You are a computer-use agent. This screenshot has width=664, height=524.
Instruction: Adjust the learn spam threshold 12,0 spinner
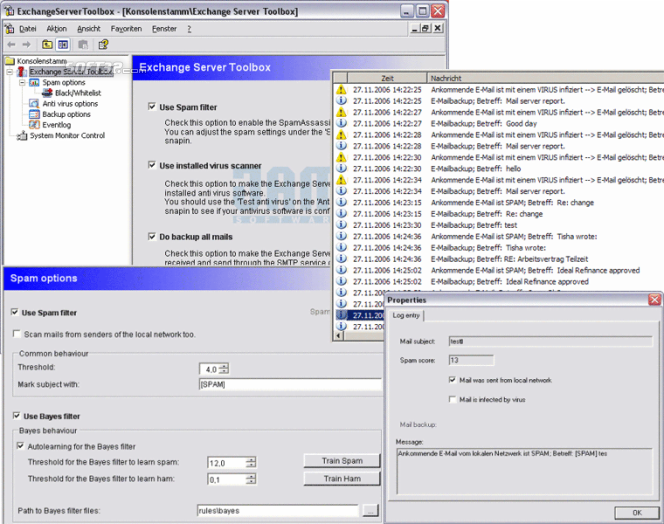click(251, 463)
